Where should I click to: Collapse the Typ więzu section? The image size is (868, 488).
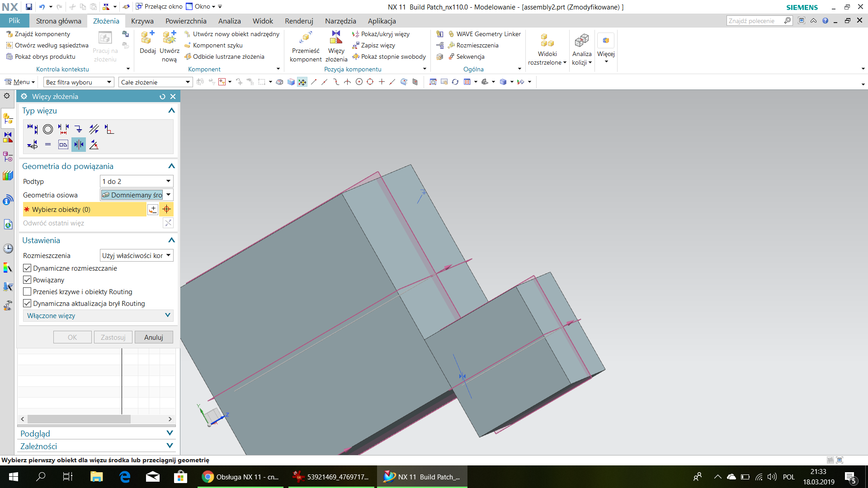(x=171, y=111)
